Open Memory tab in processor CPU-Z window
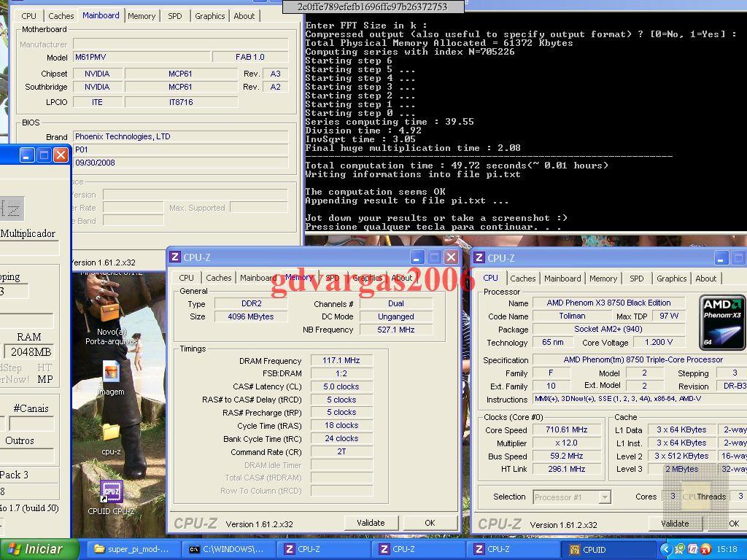 pyautogui.click(x=603, y=279)
